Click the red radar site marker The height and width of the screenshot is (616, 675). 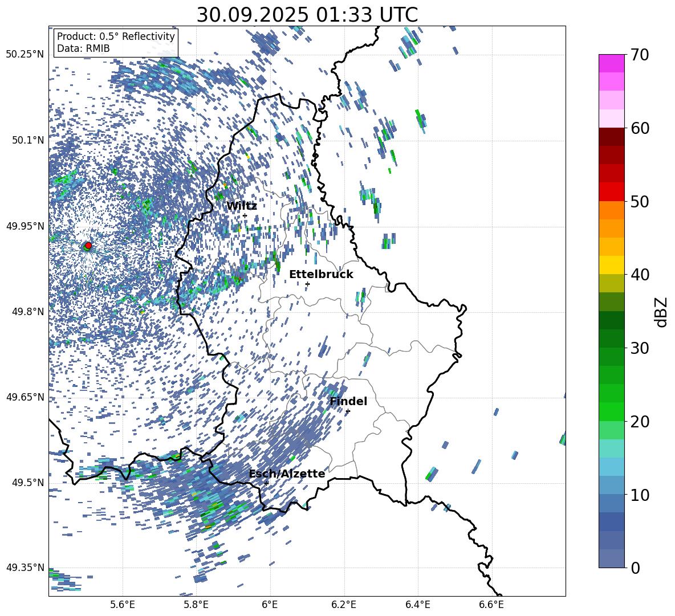[x=88, y=245]
